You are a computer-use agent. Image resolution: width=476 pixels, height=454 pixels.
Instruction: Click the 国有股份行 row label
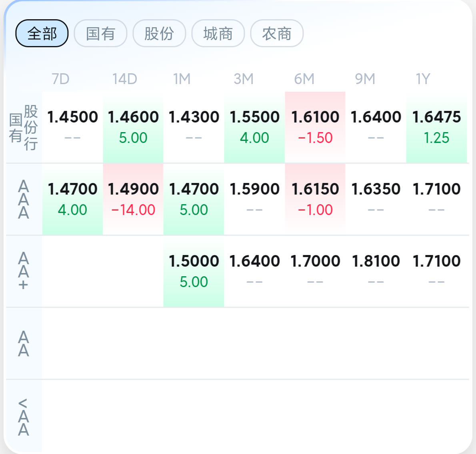click(x=24, y=127)
